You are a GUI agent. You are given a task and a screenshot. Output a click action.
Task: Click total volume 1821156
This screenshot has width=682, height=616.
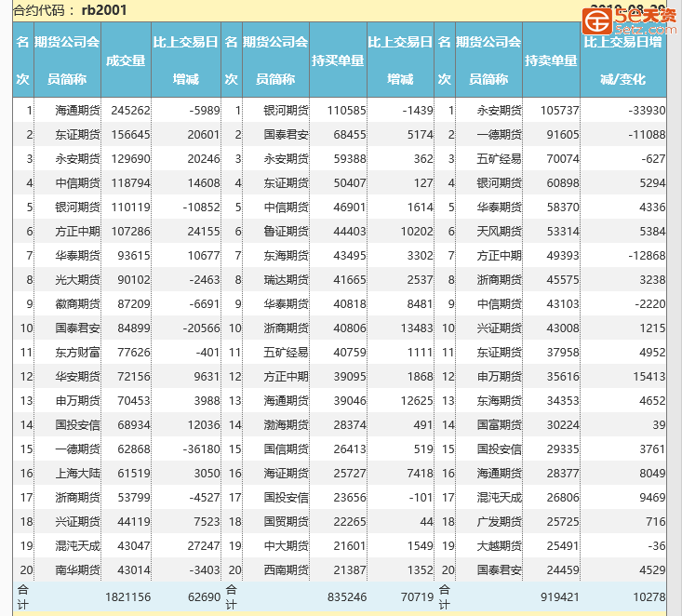click(x=127, y=597)
